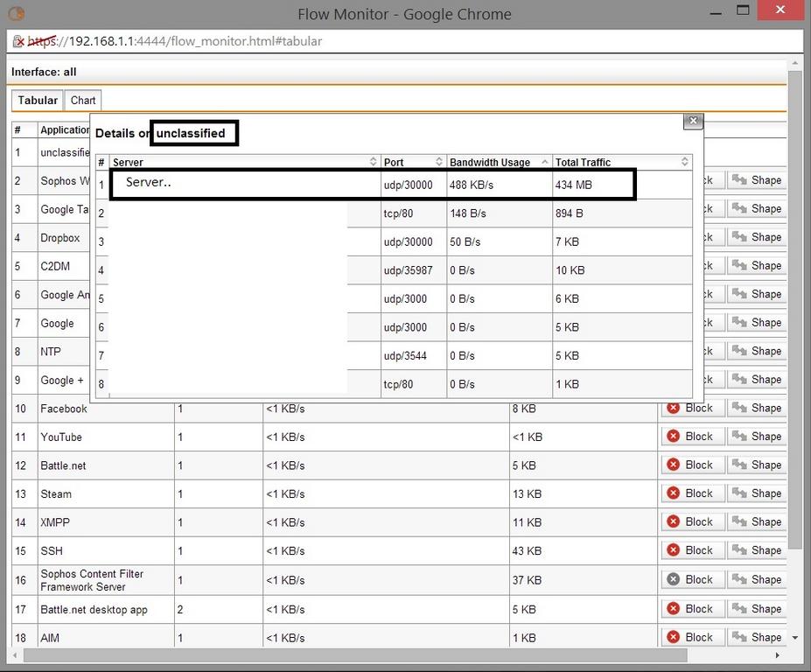
Task: Shape traffic for Dropbox
Action: point(757,237)
